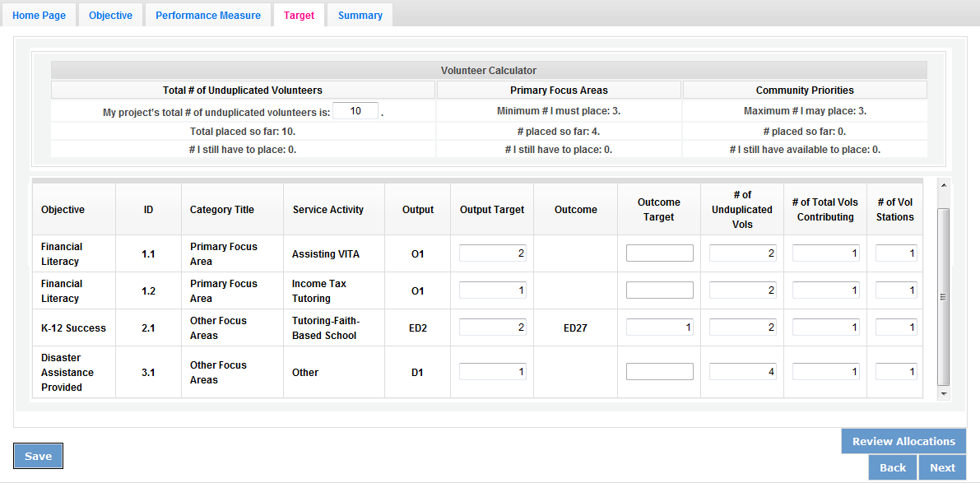Image resolution: width=980 pixels, height=483 pixels.
Task: Click the Back button
Action: pyautogui.click(x=892, y=467)
